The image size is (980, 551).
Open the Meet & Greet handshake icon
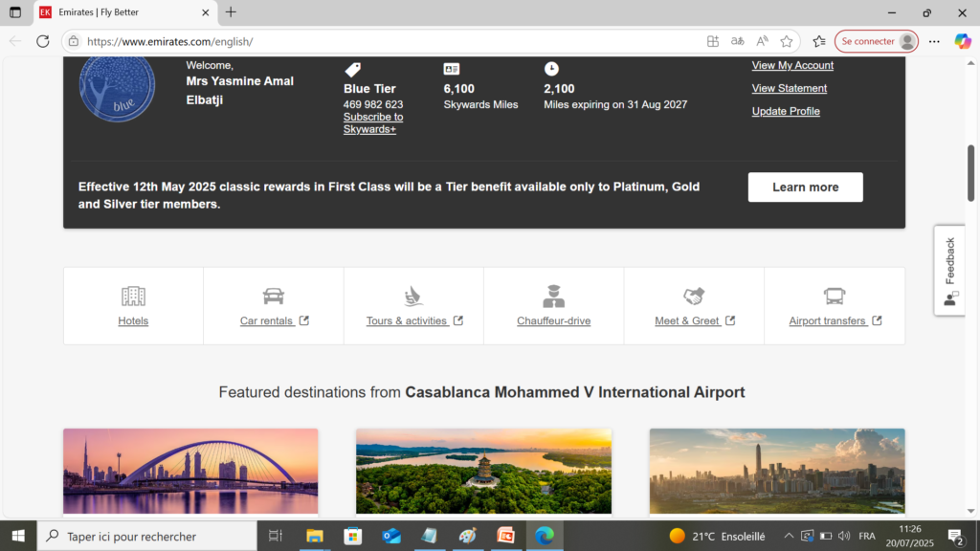tap(694, 297)
